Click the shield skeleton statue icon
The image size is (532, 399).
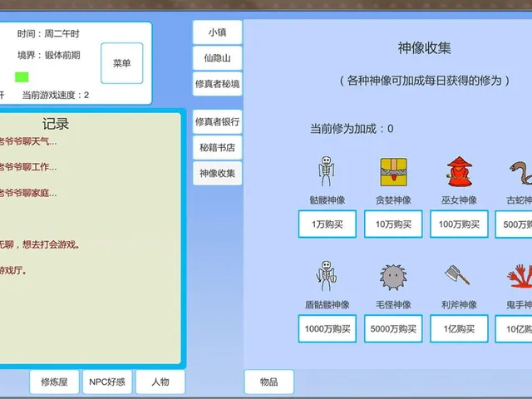pyautogui.click(x=326, y=276)
